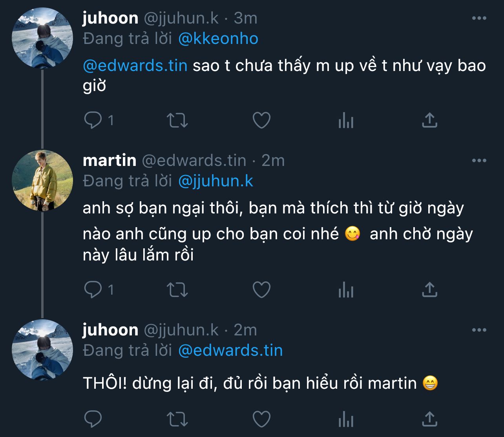Retweet martin's tweet
The height and width of the screenshot is (437, 504).
[177, 290]
